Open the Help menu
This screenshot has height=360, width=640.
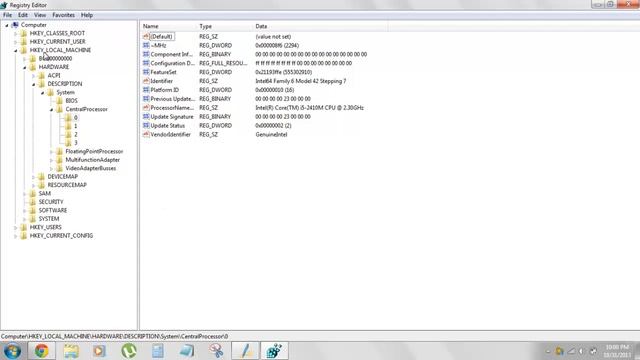coord(87,15)
